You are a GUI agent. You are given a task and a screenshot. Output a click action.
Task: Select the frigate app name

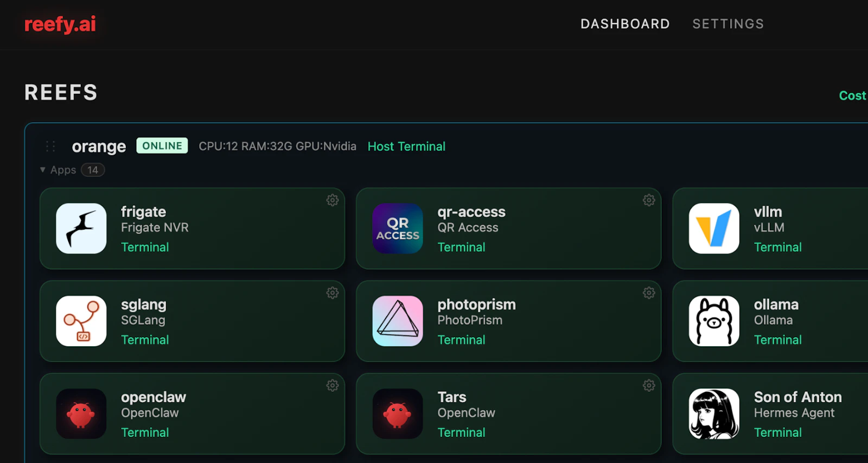tap(143, 212)
